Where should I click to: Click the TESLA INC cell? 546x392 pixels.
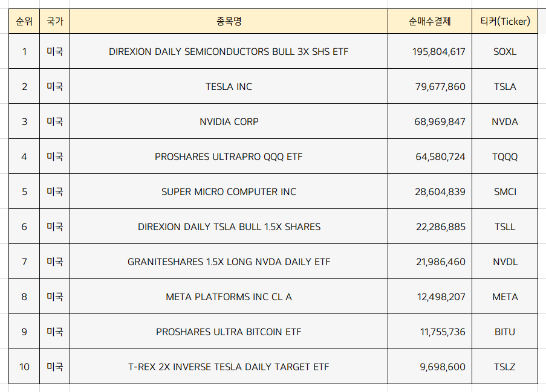click(x=229, y=86)
